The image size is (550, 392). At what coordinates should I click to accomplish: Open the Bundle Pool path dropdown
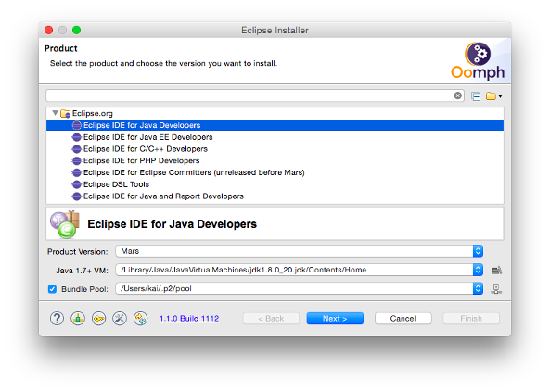300,288
